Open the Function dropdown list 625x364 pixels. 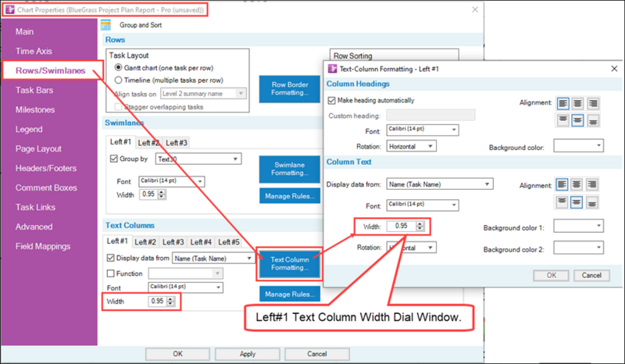point(186,273)
